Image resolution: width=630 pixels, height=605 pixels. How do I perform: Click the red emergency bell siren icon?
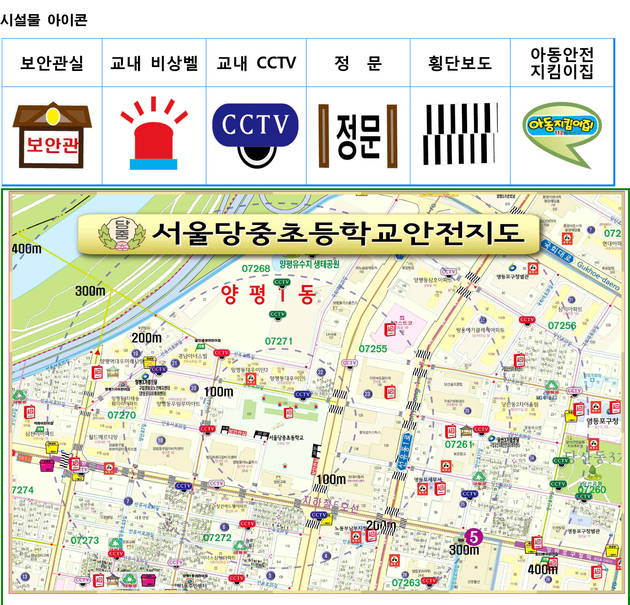153,133
